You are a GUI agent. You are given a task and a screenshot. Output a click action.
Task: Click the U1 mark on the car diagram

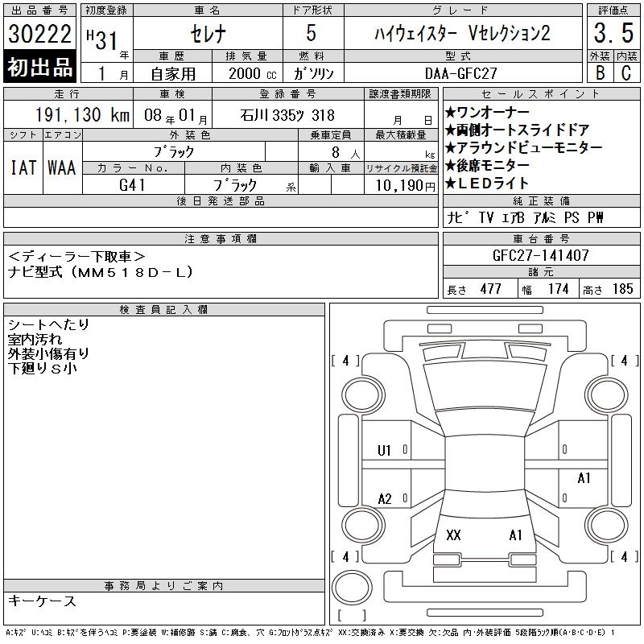[384, 451]
